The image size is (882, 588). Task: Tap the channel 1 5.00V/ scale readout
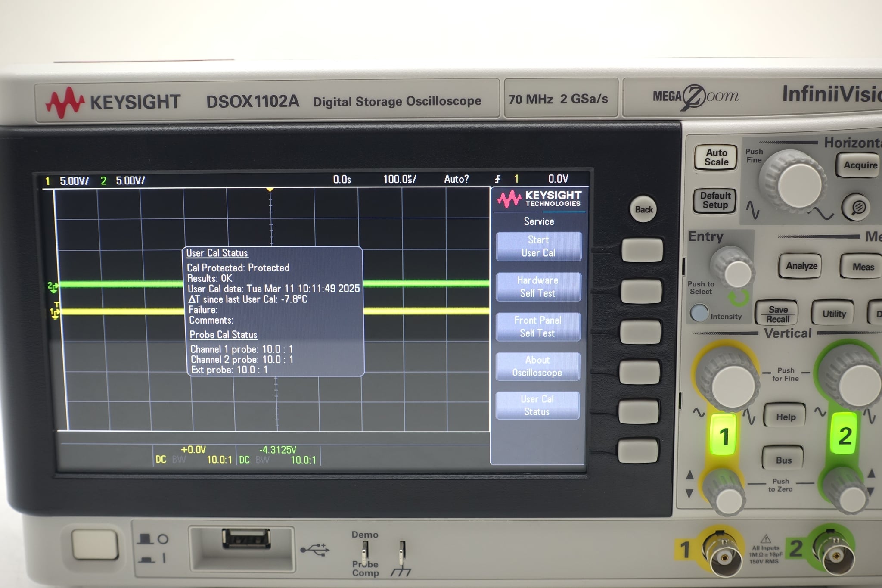click(74, 180)
